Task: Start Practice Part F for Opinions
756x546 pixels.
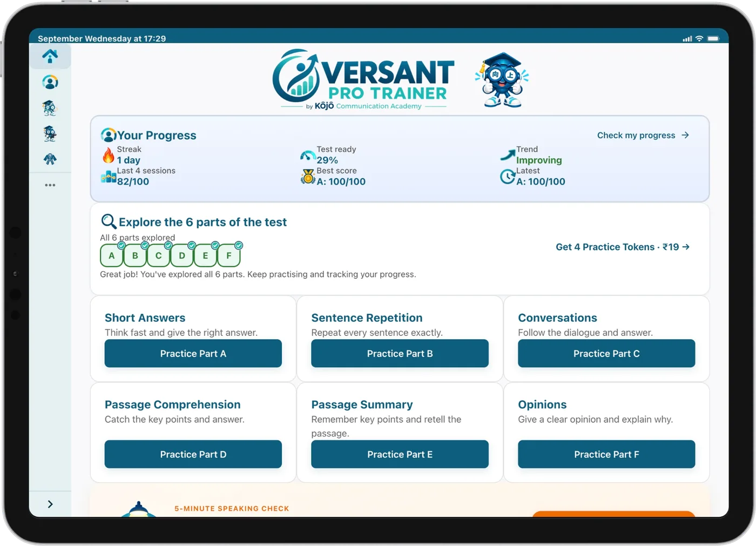Action: click(x=606, y=454)
